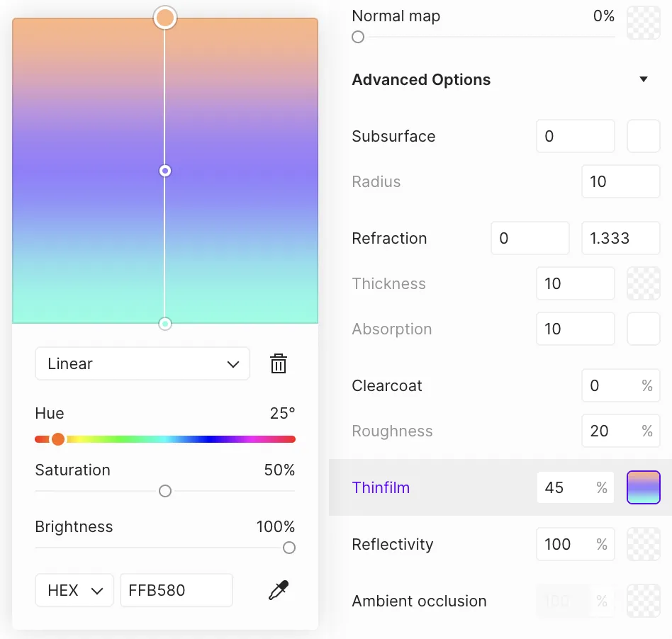Click the Refraction index field 1.333

(x=620, y=238)
